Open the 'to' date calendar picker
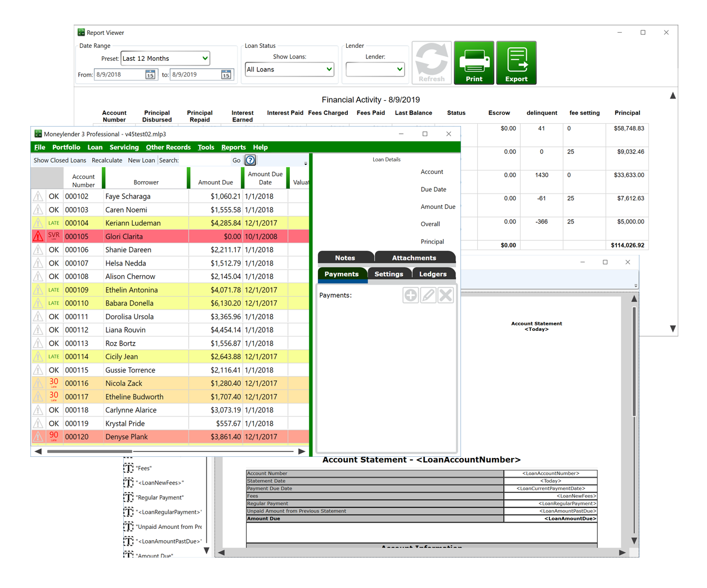This screenshot has height=588, width=707. click(226, 75)
